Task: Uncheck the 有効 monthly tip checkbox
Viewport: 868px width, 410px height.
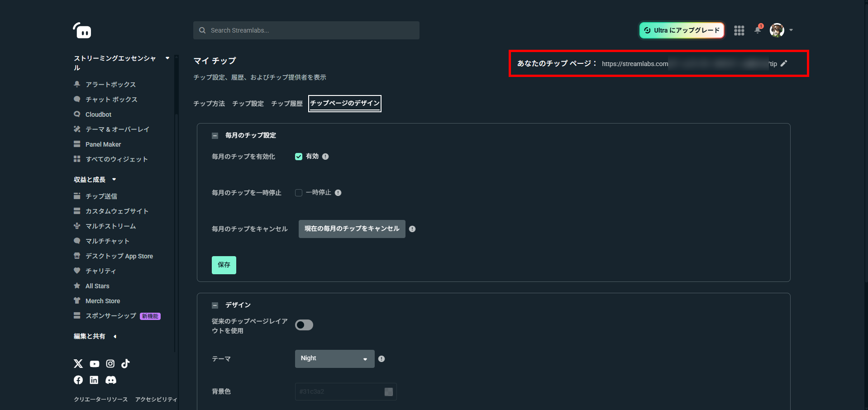Action: point(299,157)
